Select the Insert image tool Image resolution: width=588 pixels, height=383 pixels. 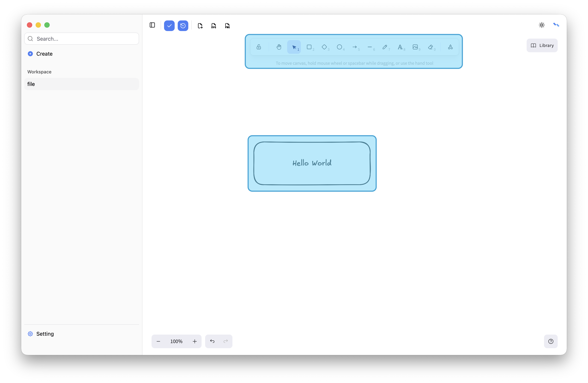pos(415,47)
